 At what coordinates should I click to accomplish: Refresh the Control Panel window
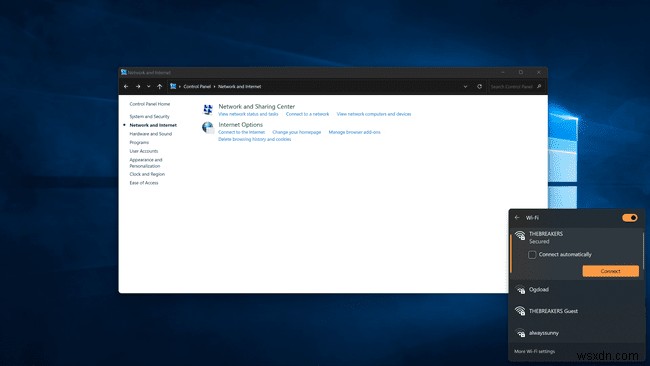[479, 87]
